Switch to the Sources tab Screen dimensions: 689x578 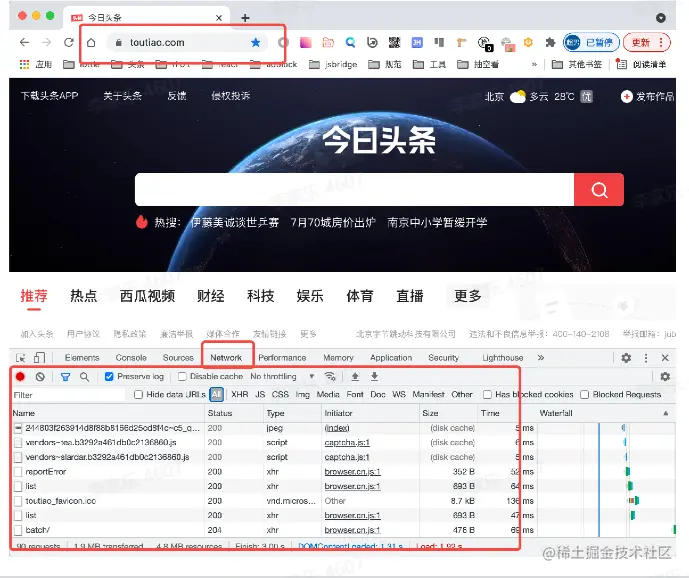tap(178, 358)
